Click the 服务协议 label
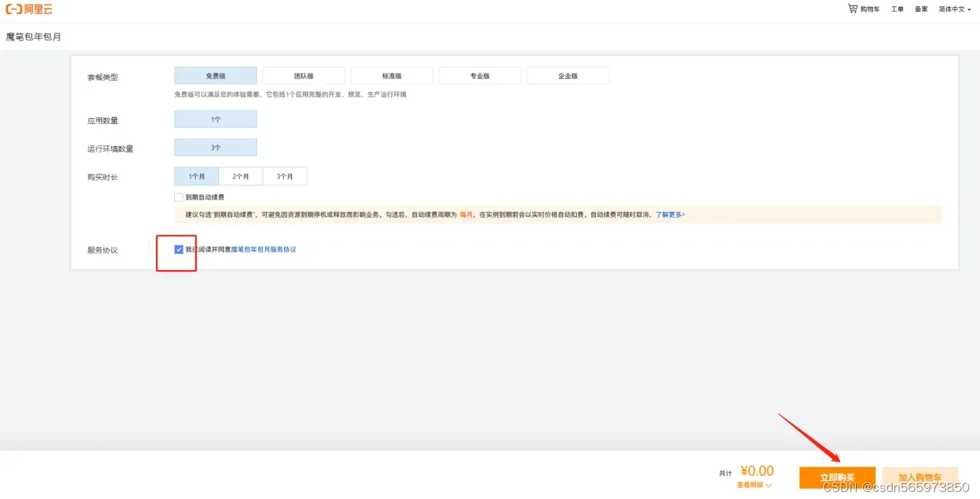The image size is (980, 499). pos(103,250)
